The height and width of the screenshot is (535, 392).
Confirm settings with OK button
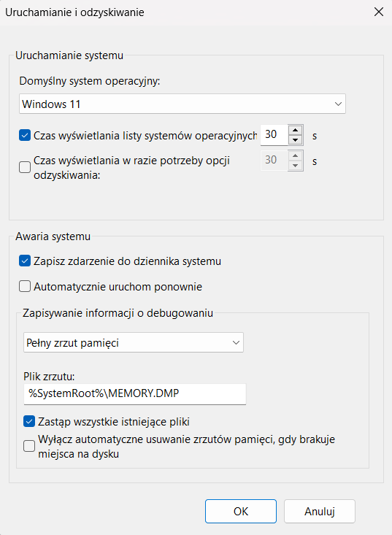coord(241,511)
